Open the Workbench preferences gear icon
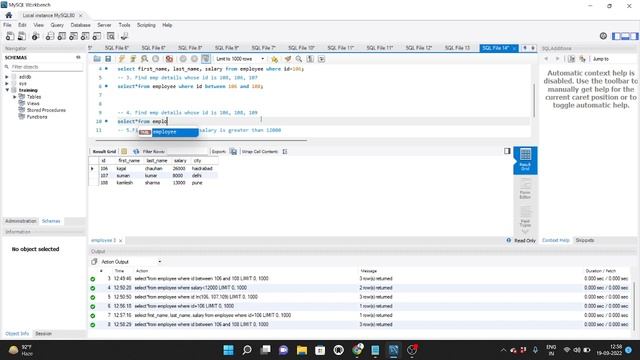The width and height of the screenshot is (640, 360). (x=603, y=36)
